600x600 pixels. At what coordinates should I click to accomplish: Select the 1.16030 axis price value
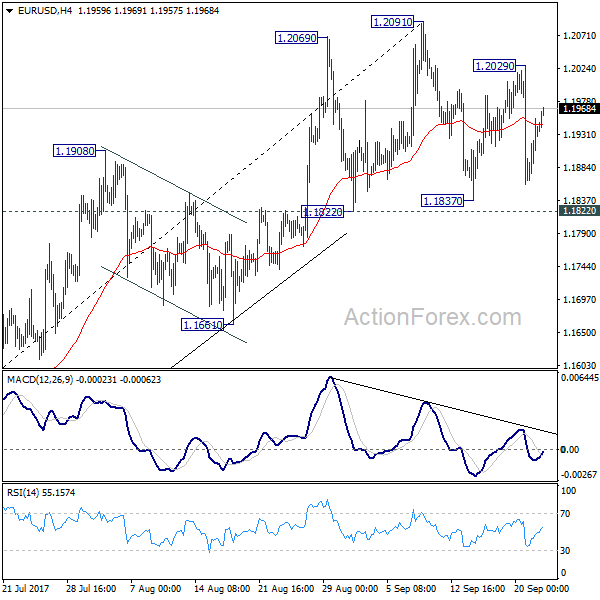coord(579,365)
